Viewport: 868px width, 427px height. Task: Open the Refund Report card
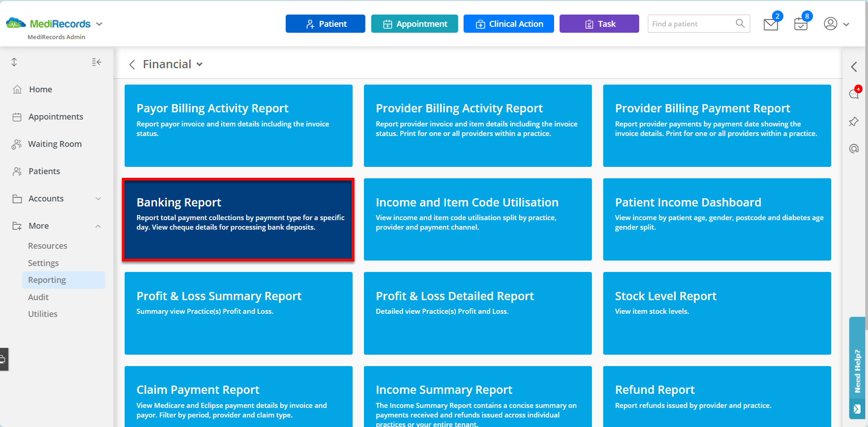717,397
